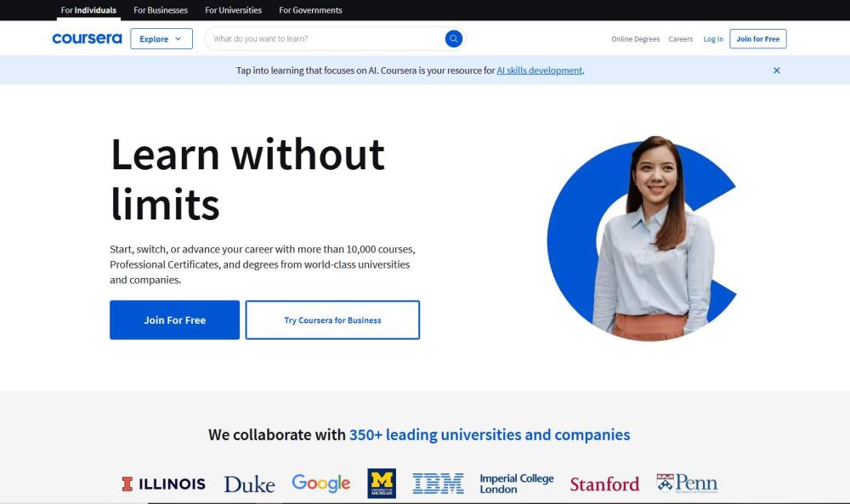Open the Imperial College London logo
Image resolution: width=850 pixels, height=504 pixels.
click(517, 484)
